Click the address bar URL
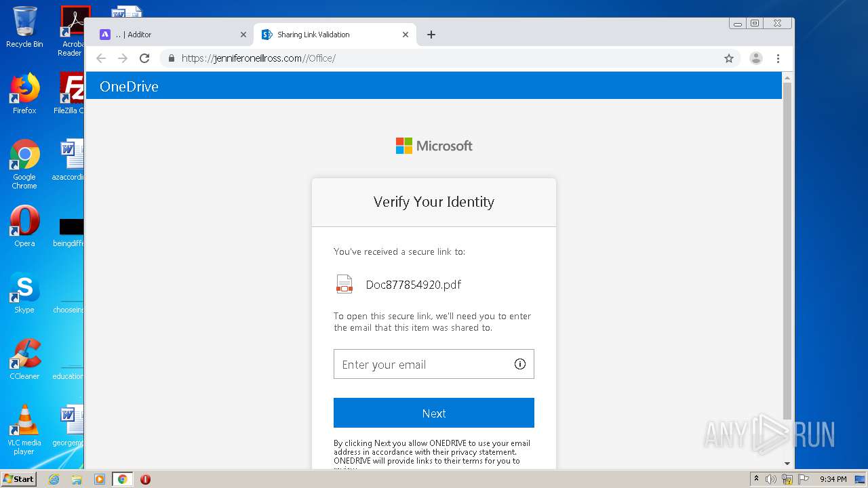Viewport: 868px width, 488px height. [x=258, y=58]
